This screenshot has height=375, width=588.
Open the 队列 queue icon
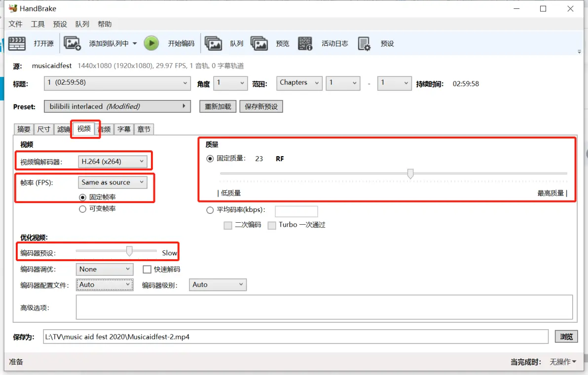tap(214, 43)
